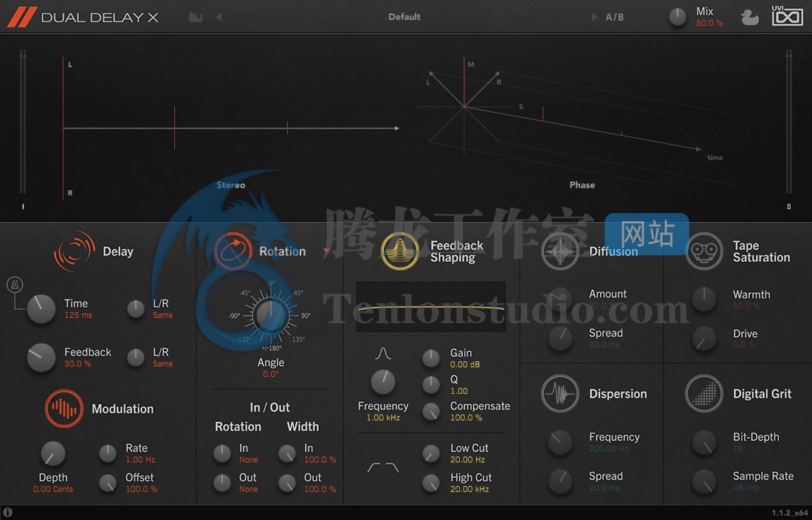
Task: Click the Tape Saturation Drive knob
Action: point(704,339)
